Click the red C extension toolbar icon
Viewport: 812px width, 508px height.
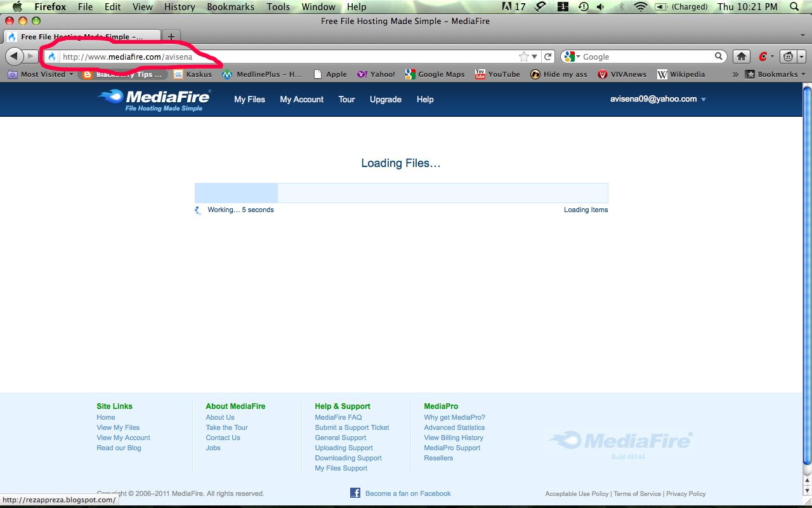tap(763, 57)
